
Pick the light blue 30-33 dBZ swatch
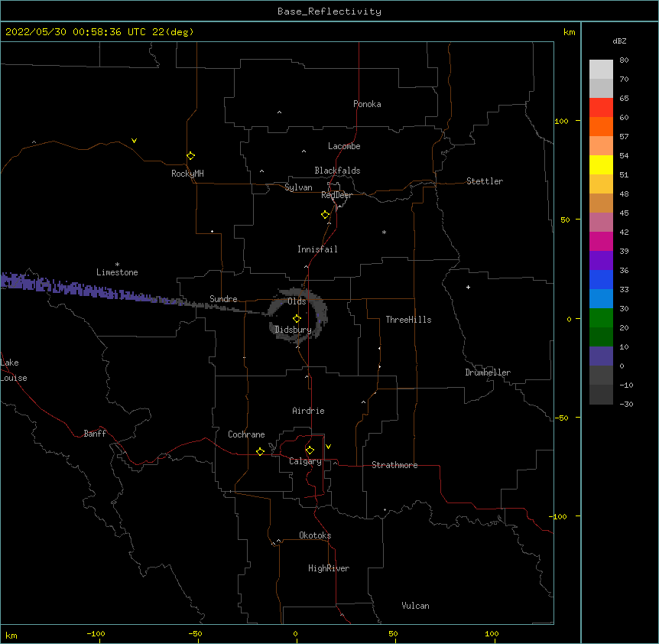[x=601, y=299]
